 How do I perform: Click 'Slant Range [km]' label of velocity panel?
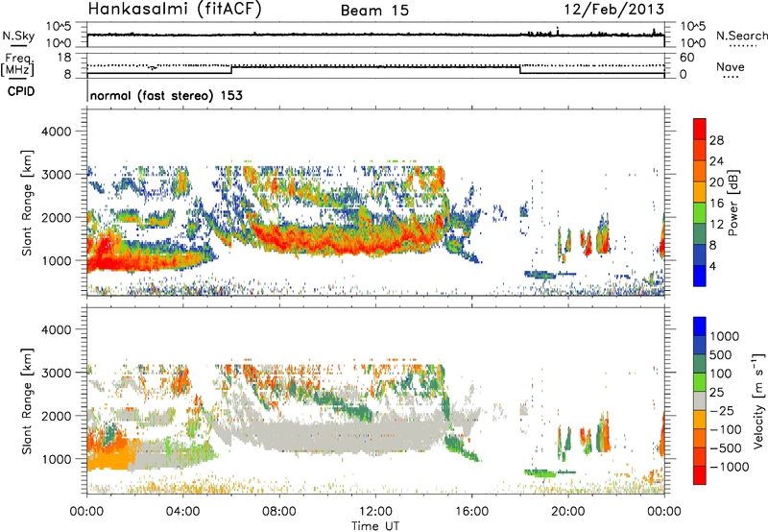point(27,400)
